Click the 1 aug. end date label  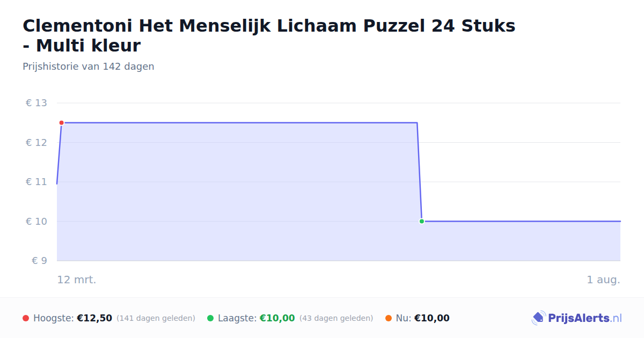tap(604, 280)
